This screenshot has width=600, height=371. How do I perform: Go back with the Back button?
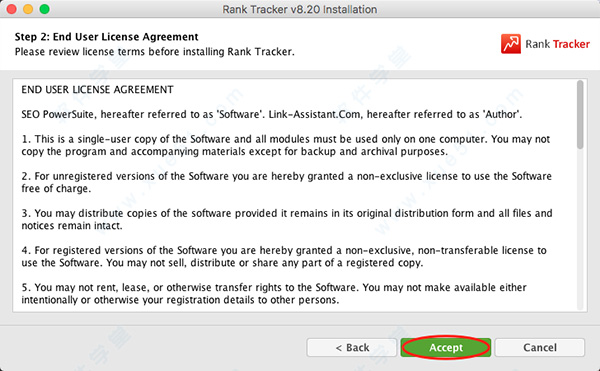click(x=352, y=347)
